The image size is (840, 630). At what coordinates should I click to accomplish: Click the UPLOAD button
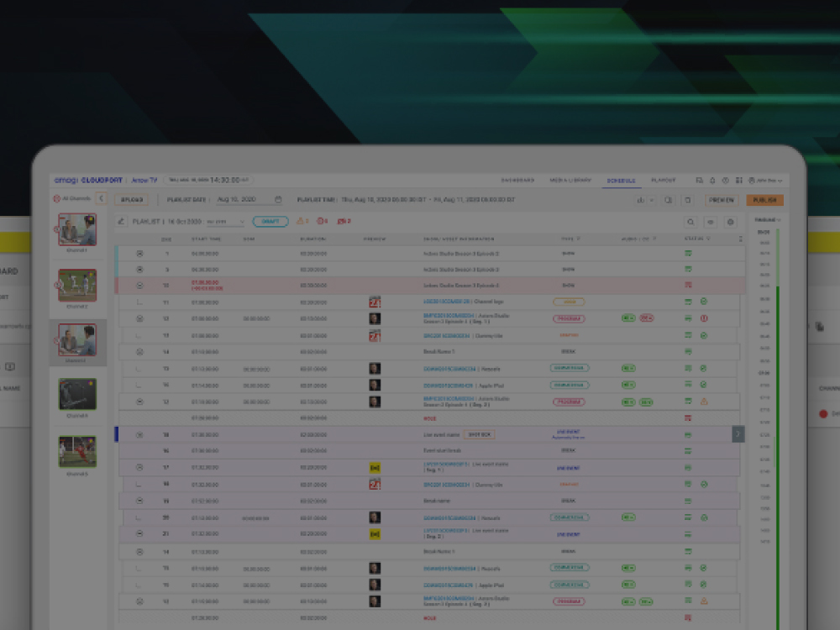click(131, 200)
